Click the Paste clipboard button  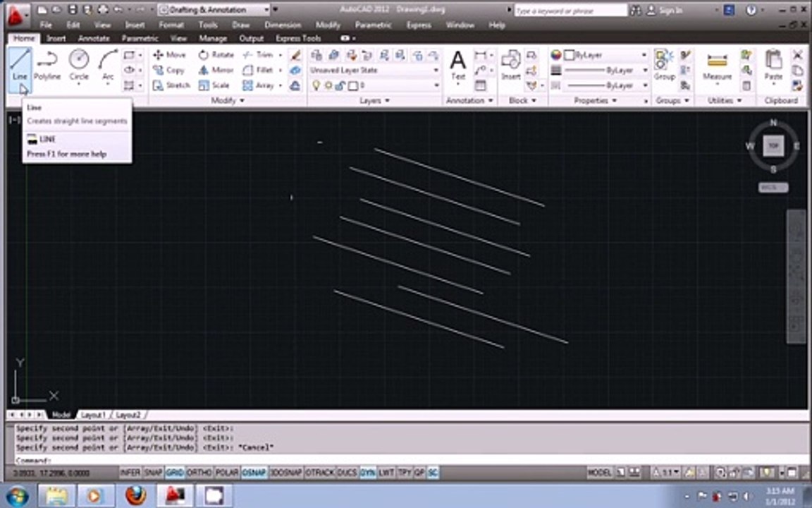[773, 66]
